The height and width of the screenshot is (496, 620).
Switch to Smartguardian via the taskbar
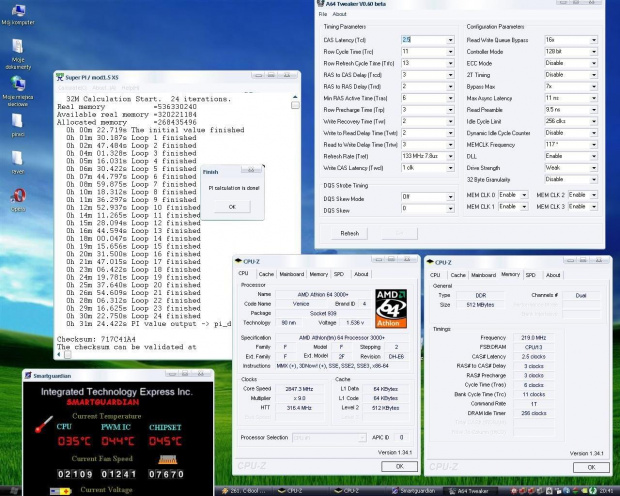click(414, 491)
